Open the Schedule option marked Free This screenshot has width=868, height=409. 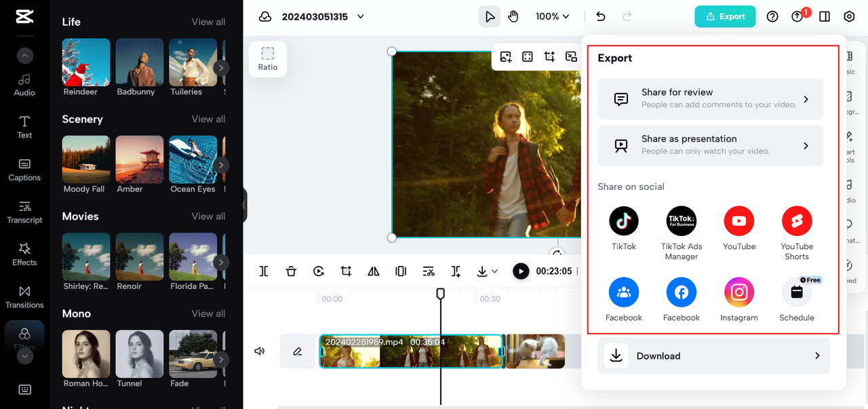[797, 292]
